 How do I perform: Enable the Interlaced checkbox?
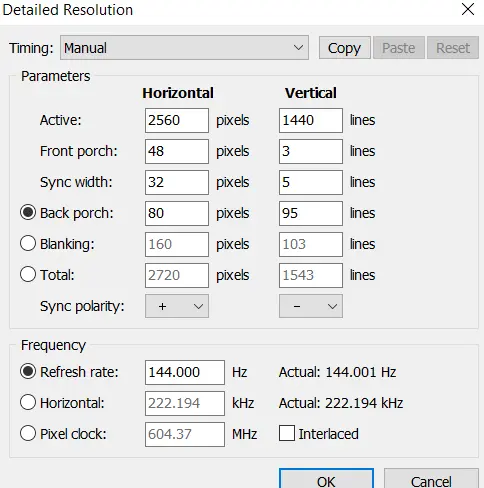tap(287, 434)
